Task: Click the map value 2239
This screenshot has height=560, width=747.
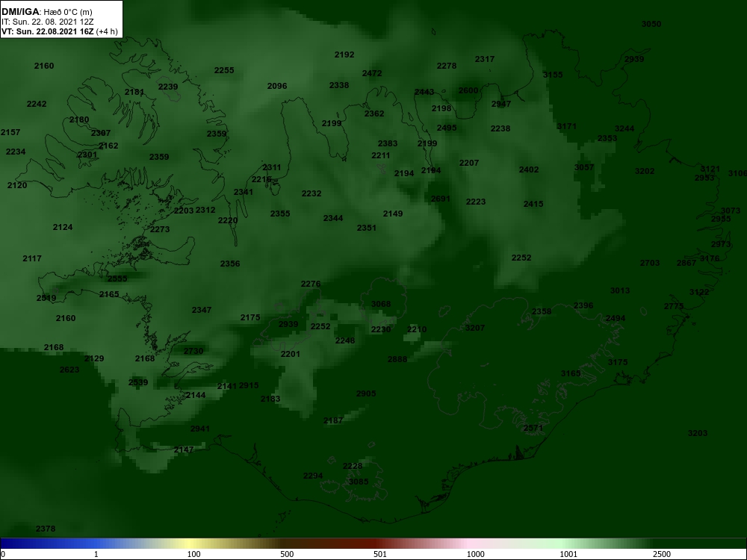Action: (x=168, y=87)
